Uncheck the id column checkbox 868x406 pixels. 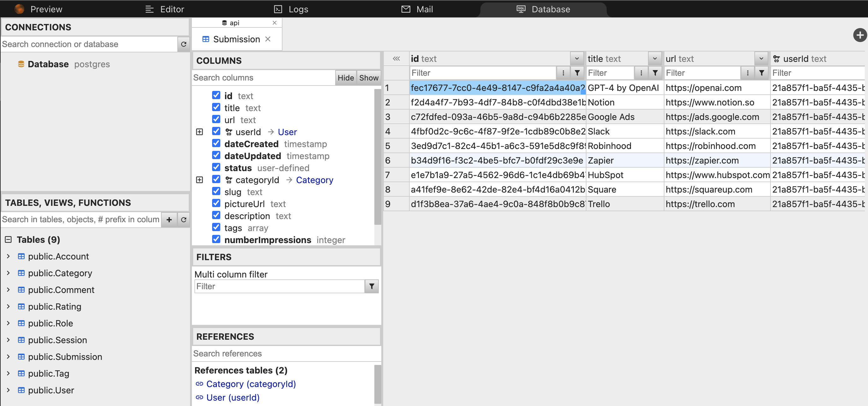point(216,95)
